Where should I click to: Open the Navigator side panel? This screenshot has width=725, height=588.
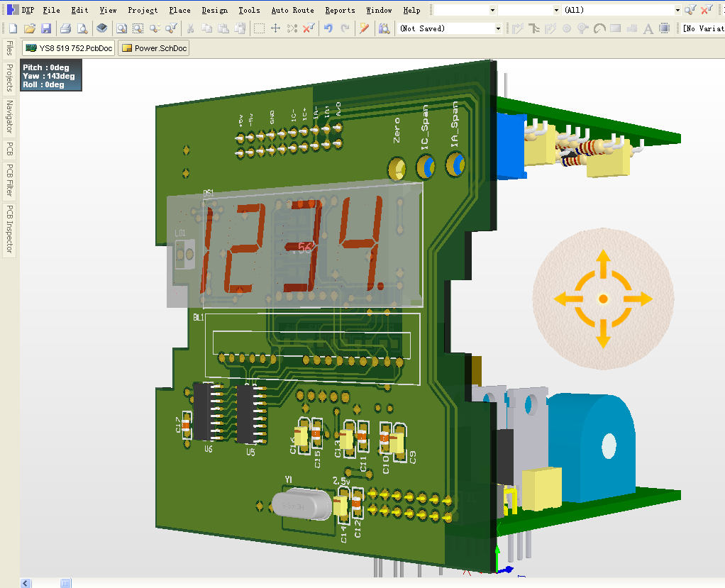[9, 117]
